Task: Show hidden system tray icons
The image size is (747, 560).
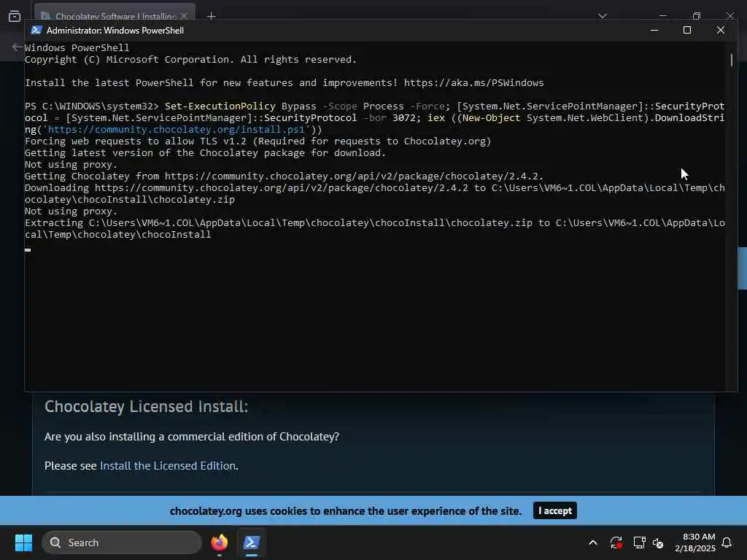Action: click(x=593, y=542)
